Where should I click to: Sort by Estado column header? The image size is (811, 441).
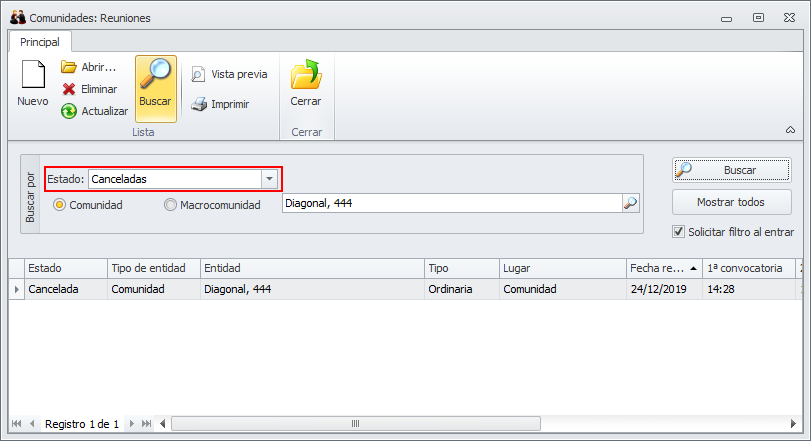click(66, 268)
